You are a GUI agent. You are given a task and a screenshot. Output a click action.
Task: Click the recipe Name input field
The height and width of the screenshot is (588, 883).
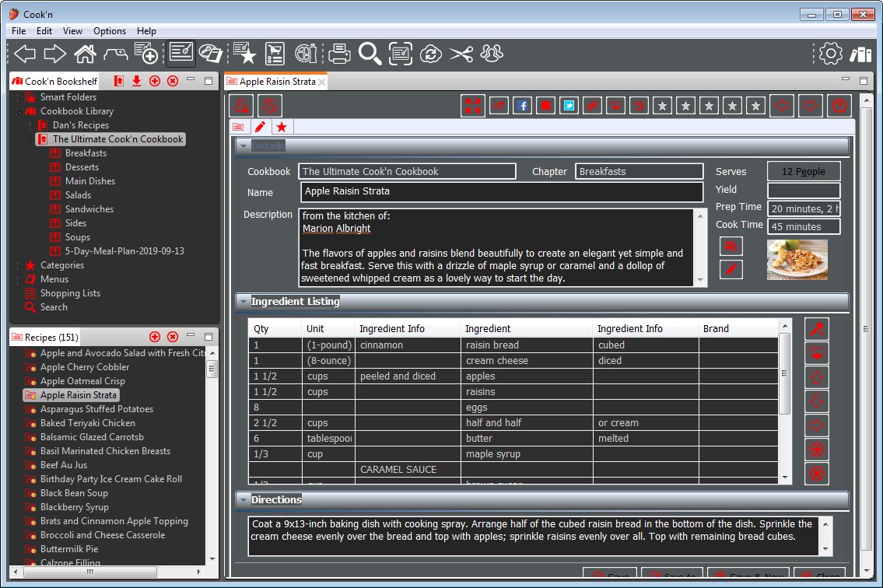(502, 191)
